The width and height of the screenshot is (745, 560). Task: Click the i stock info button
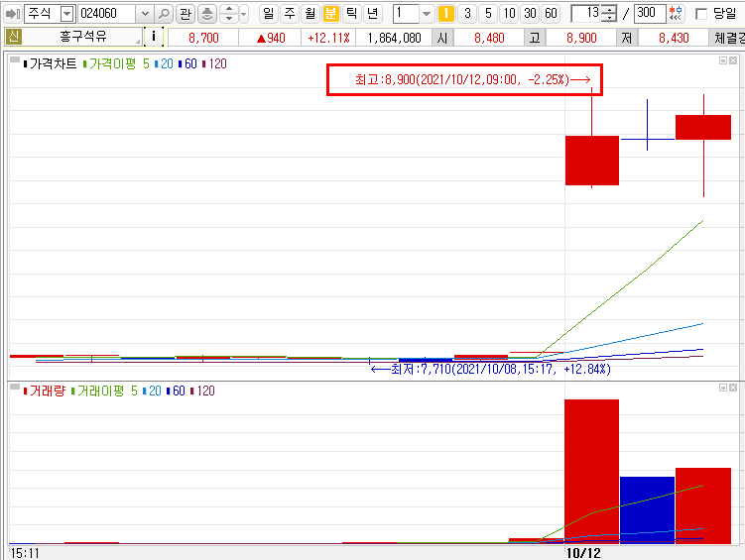coord(154,37)
